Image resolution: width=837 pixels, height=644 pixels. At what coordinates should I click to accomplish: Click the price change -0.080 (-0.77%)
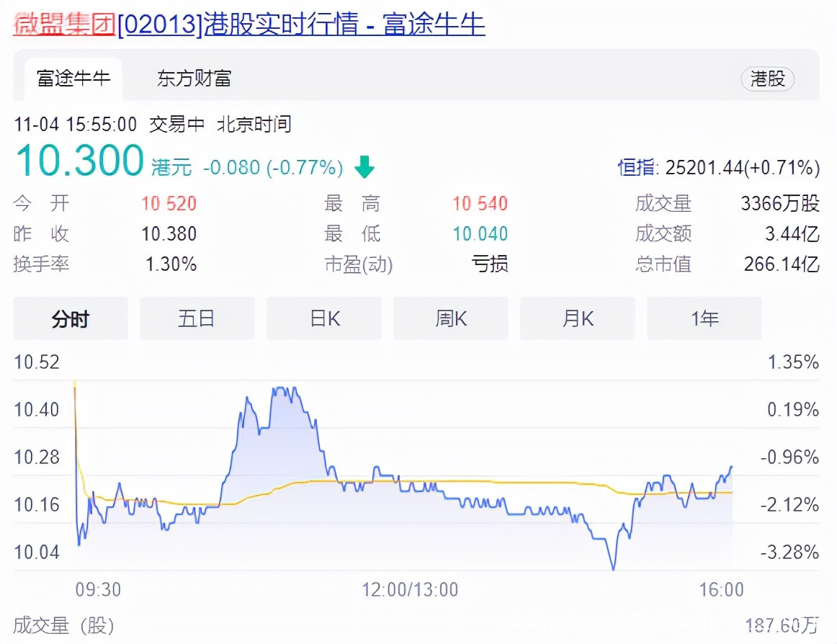(273, 168)
